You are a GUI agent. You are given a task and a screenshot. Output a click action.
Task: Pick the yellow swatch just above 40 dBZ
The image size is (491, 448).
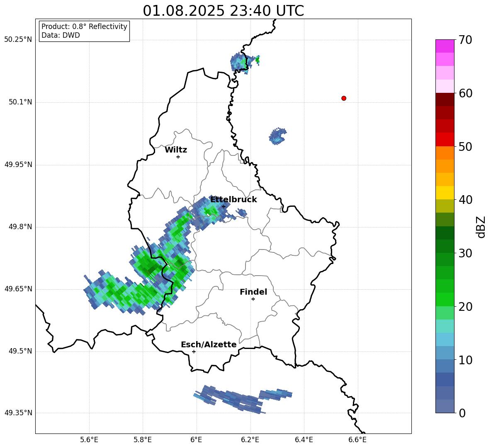(x=445, y=193)
